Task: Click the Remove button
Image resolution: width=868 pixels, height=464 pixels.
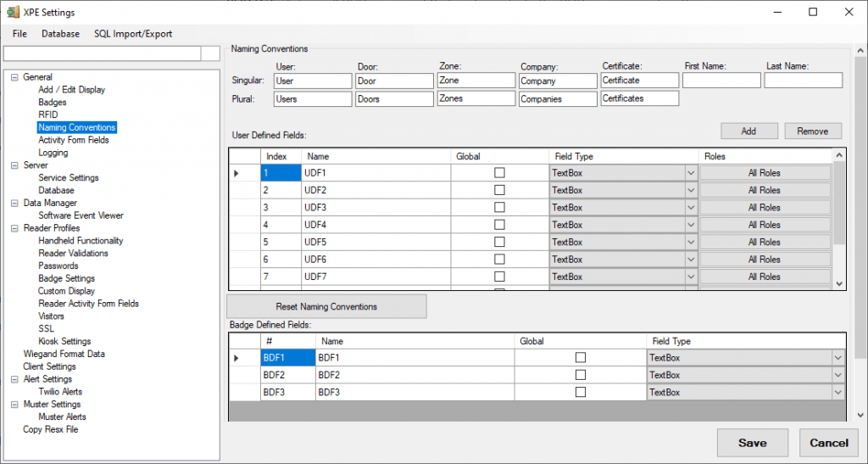Action: tap(813, 131)
